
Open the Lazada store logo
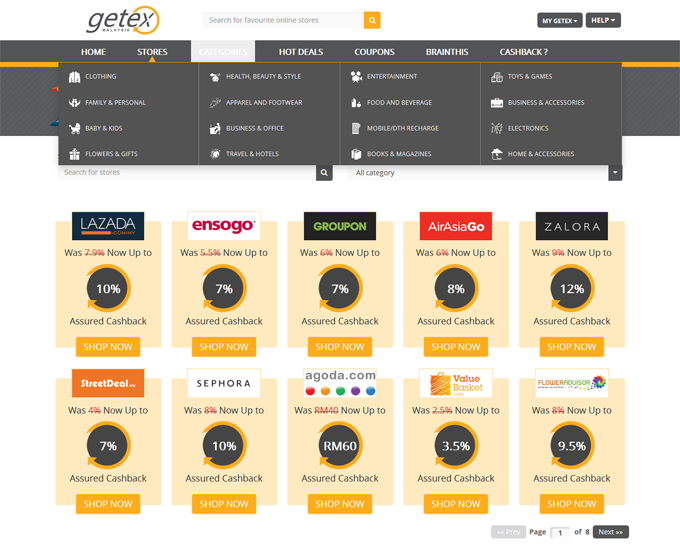pyautogui.click(x=108, y=226)
